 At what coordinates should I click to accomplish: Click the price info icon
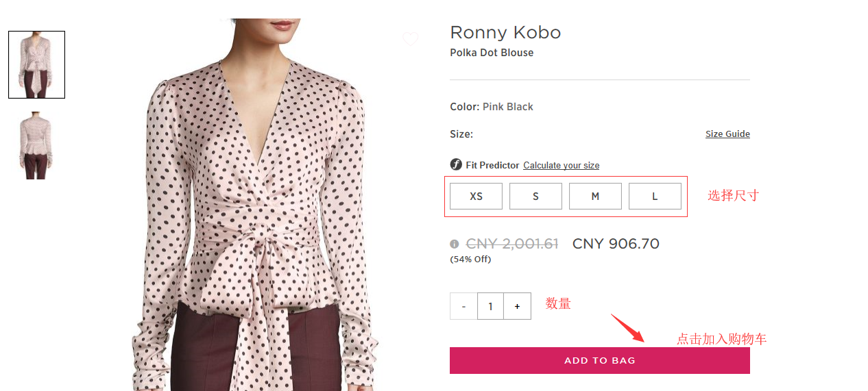(x=454, y=244)
